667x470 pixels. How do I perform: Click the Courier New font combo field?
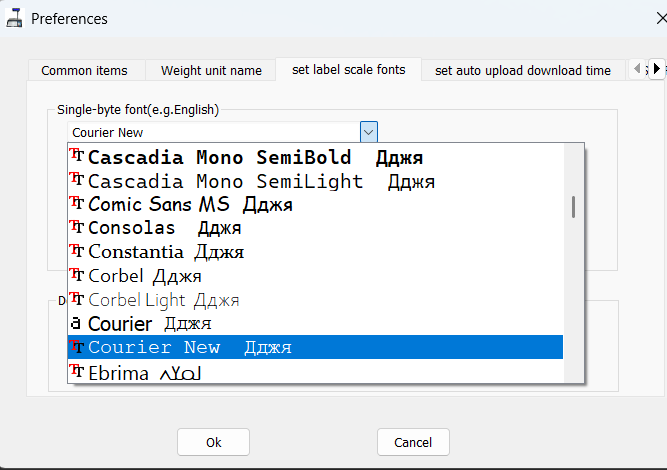pos(214,132)
